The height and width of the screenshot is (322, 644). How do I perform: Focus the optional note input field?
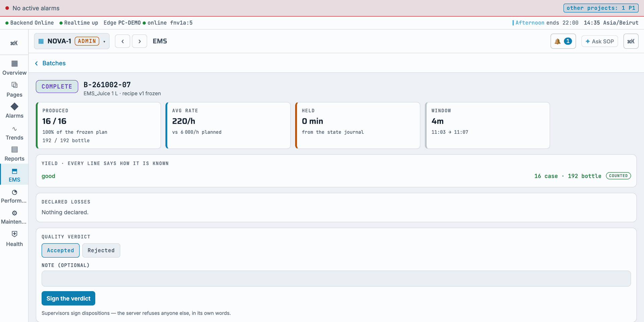coord(336,279)
